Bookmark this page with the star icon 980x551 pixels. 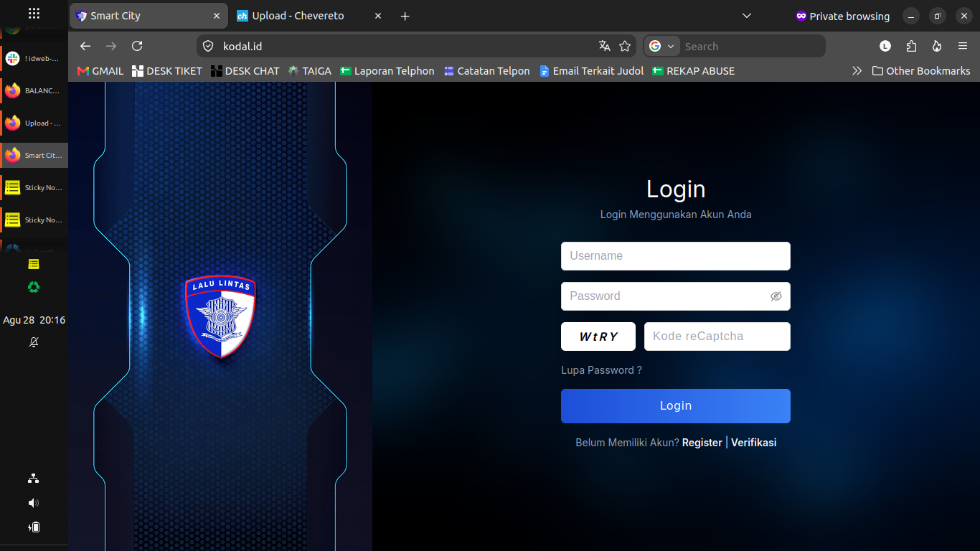[x=625, y=46]
